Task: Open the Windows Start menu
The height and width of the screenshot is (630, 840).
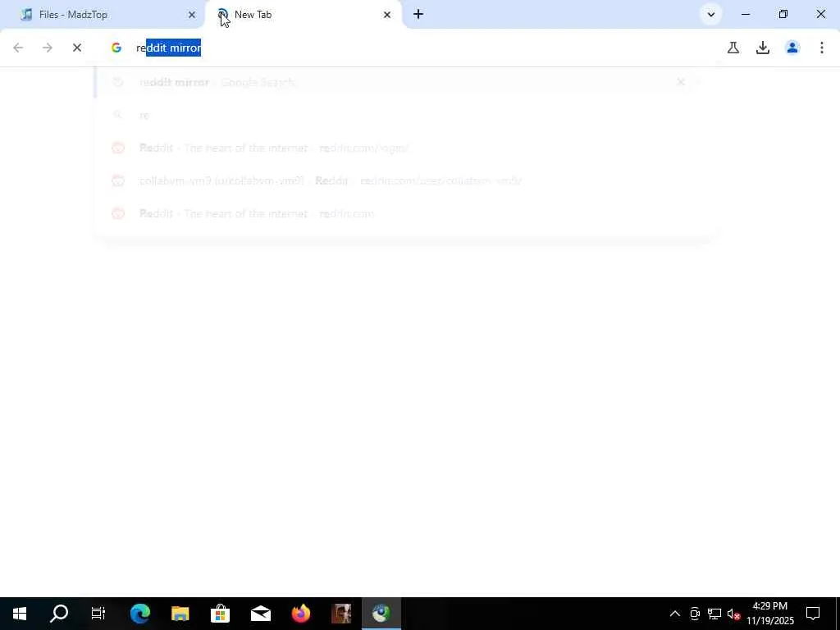Action: click(20, 614)
